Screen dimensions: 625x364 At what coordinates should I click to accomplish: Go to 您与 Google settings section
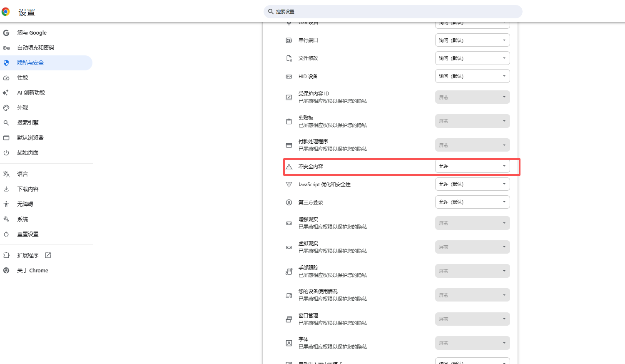(x=46, y=32)
